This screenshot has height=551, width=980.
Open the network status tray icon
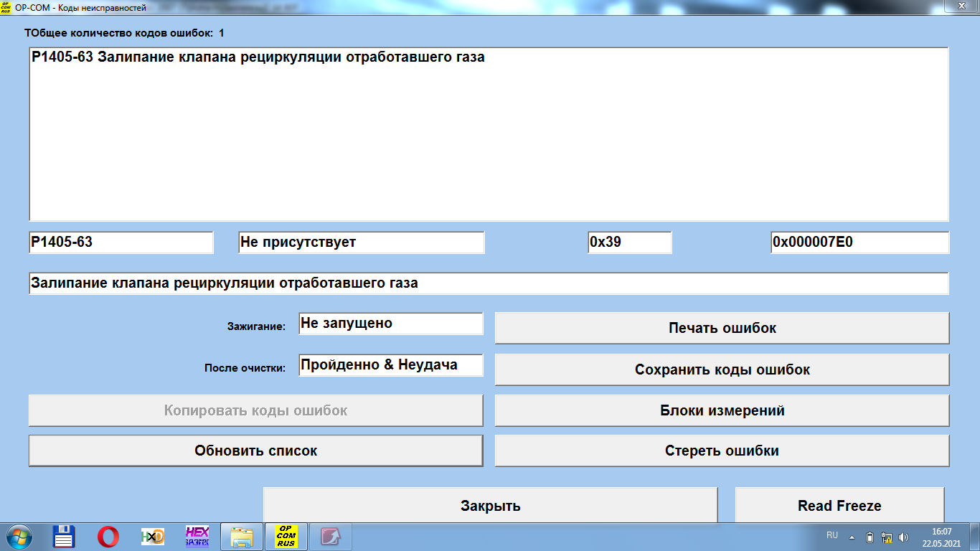(887, 537)
